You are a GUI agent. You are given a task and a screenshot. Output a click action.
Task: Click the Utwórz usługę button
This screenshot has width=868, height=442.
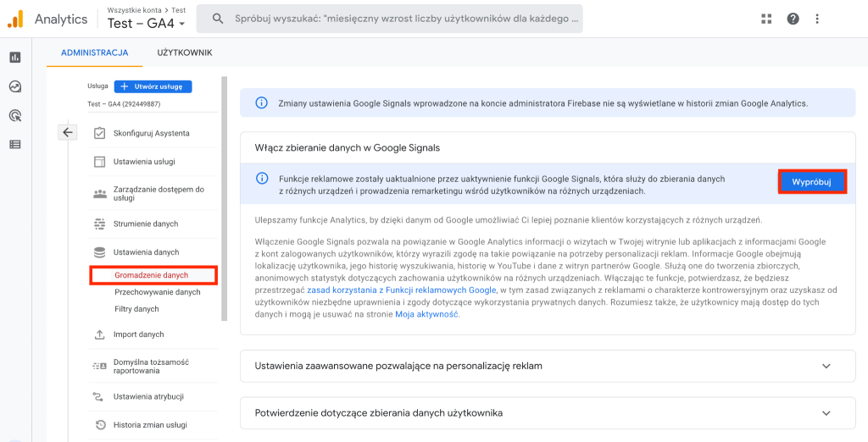pos(153,86)
